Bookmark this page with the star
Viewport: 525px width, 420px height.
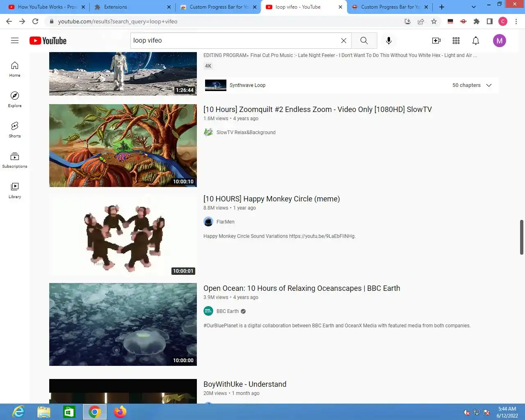point(434,21)
